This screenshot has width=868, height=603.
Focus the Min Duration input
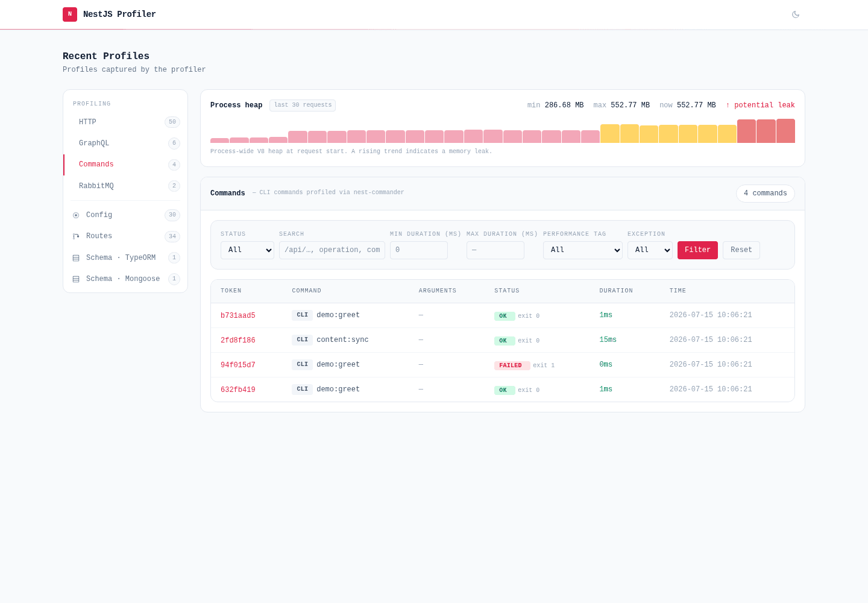point(419,250)
